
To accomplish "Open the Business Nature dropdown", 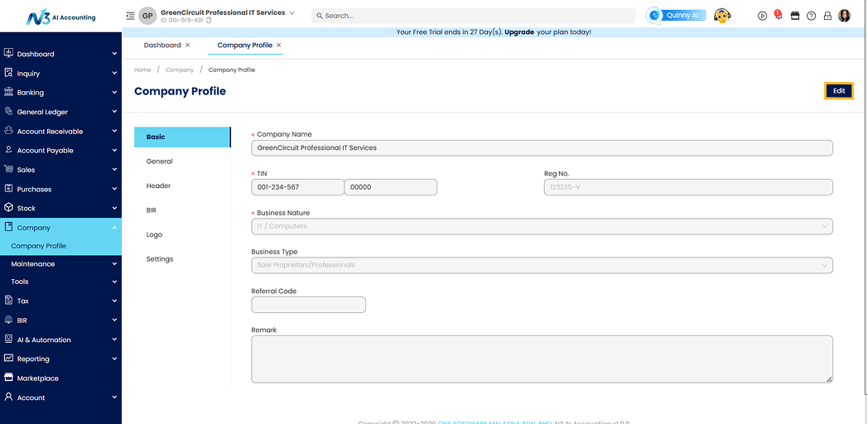I will (542, 226).
